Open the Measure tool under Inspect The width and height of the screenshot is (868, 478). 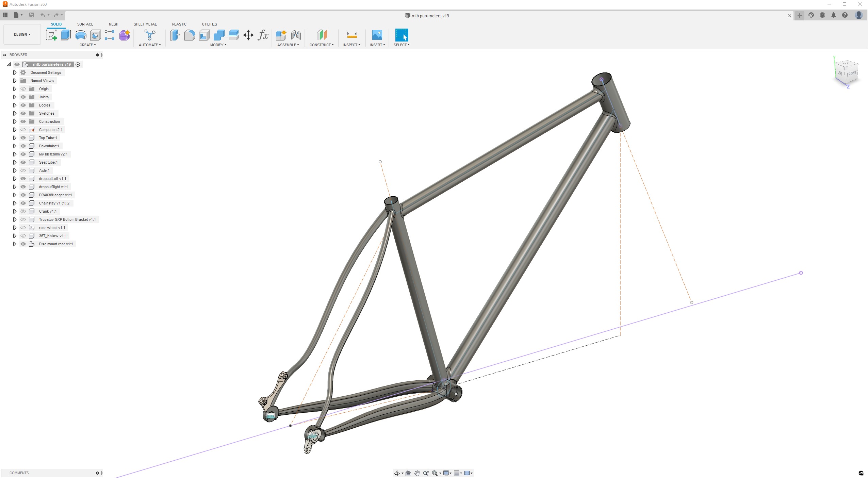[x=351, y=35]
